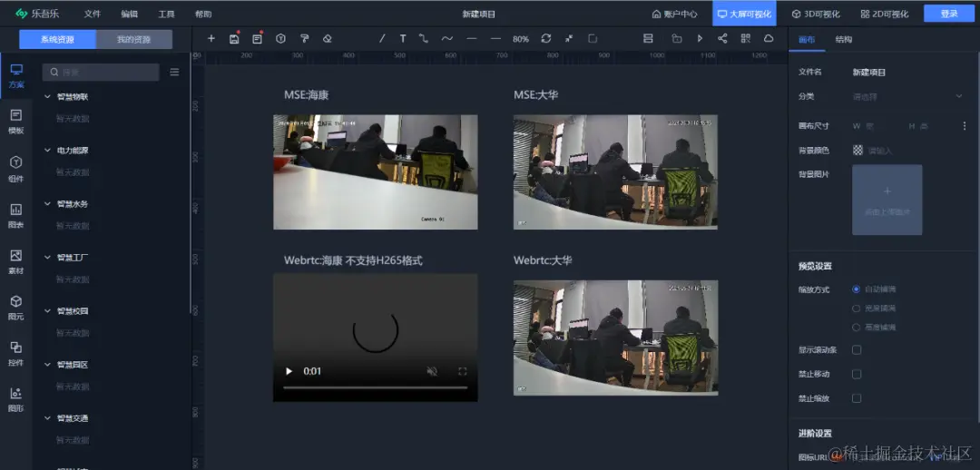Screen dimensions: 980x470
Task: Switch to 2D可视化 mode
Action: click(x=884, y=14)
